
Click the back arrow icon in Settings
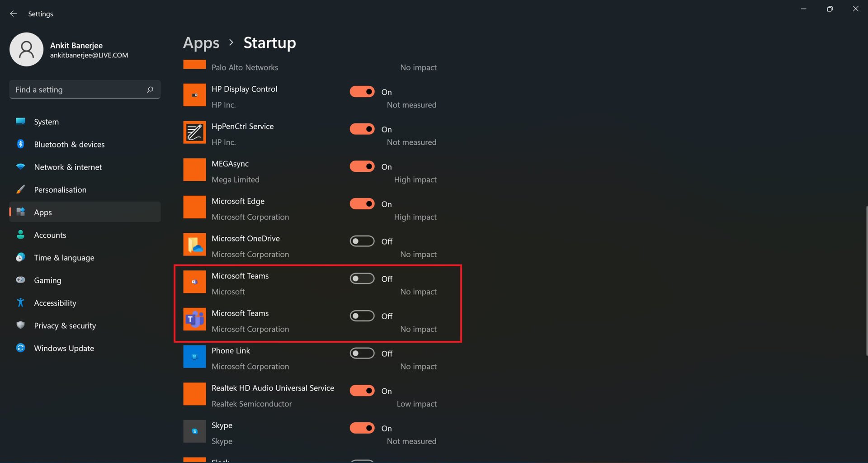click(14, 14)
